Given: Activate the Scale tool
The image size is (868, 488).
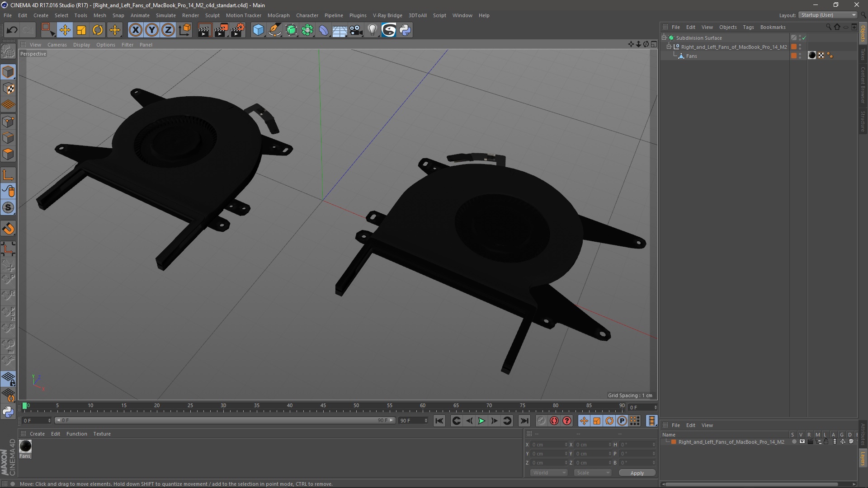Looking at the screenshot, I should (81, 30).
